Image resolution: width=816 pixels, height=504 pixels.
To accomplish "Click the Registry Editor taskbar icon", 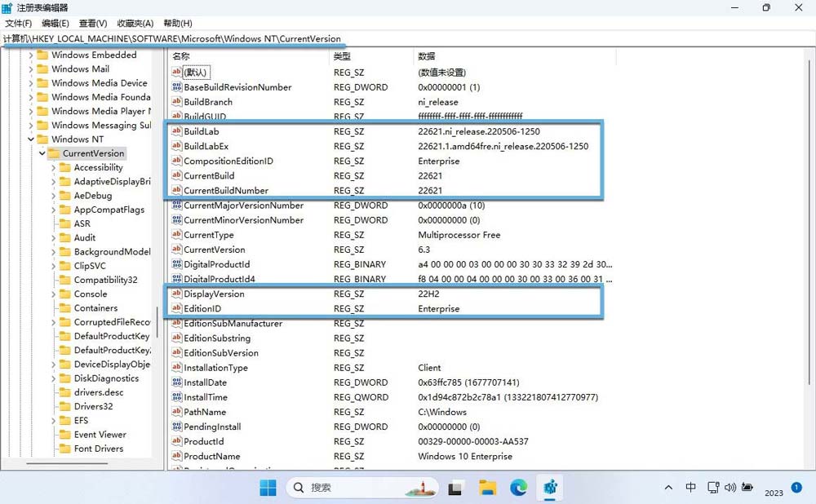I will tap(551, 488).
